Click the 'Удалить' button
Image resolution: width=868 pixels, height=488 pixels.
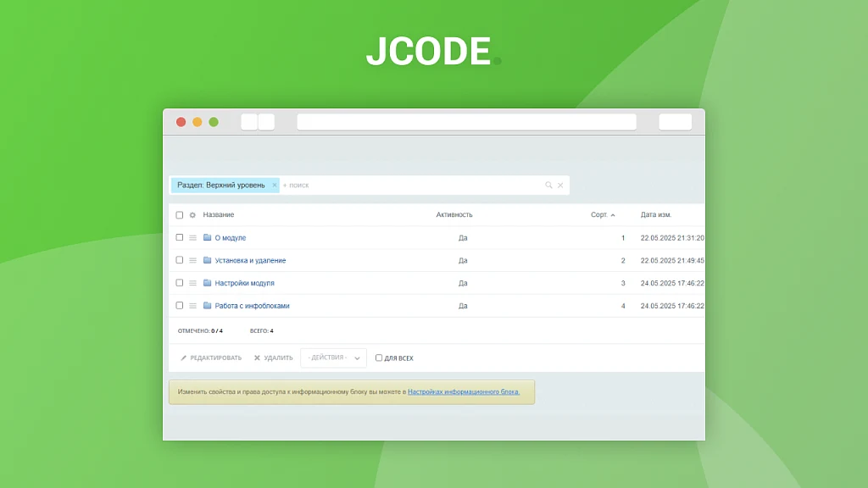274,358
